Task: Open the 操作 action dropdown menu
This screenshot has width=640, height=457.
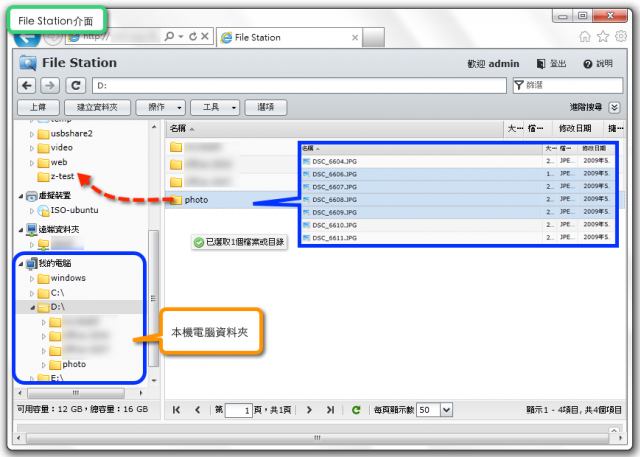Action: pos(160,107)
